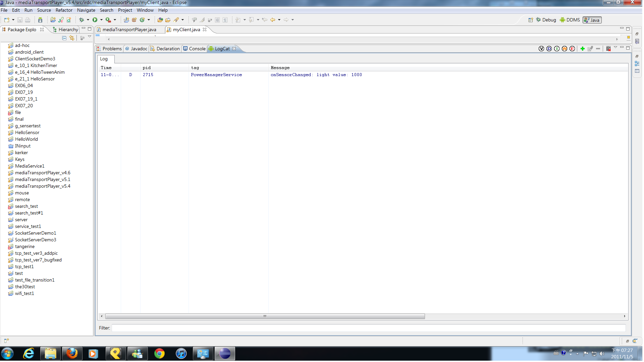Click the LogCat Filter text field

click(369, 328)
